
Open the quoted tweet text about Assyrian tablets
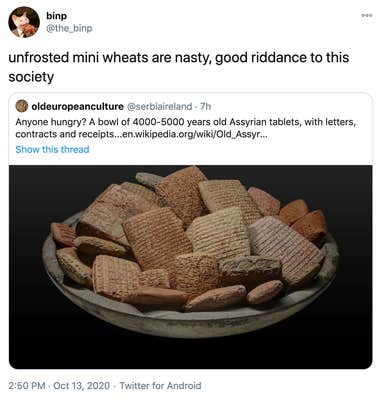(x=186, y=128)
